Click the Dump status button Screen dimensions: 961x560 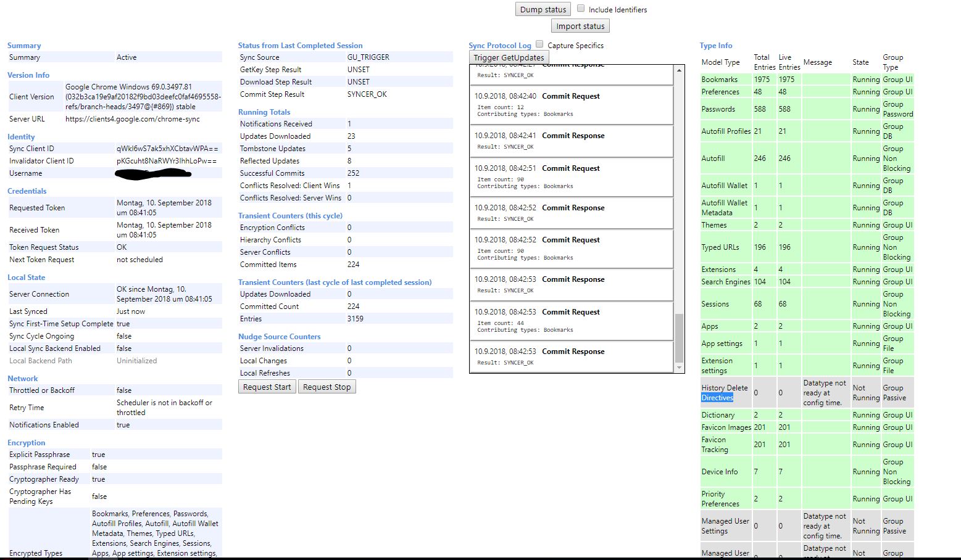[x=543, y=9]
